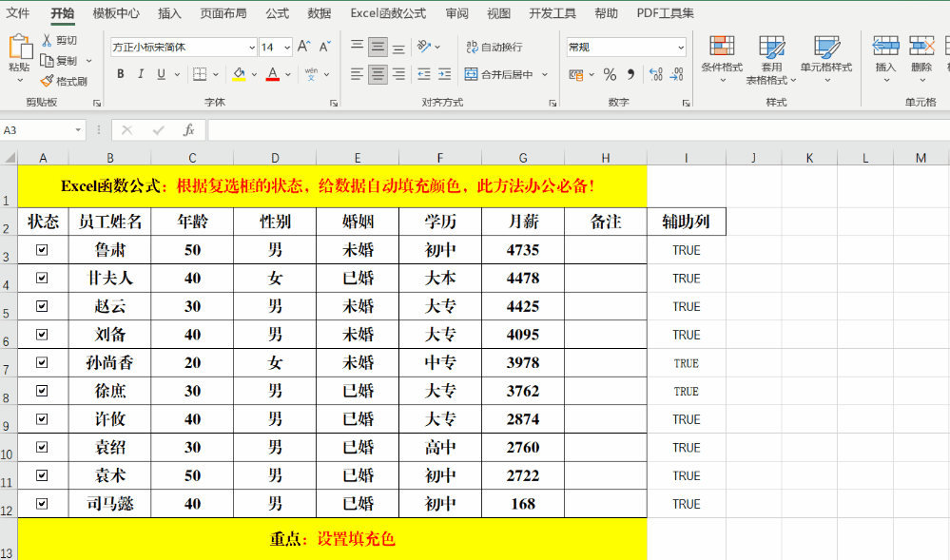The height and width of the screenshot is (560, 950).
Task: Open Merge & Center (合并后居中) dropdown arrow
Action: point(545,74)
